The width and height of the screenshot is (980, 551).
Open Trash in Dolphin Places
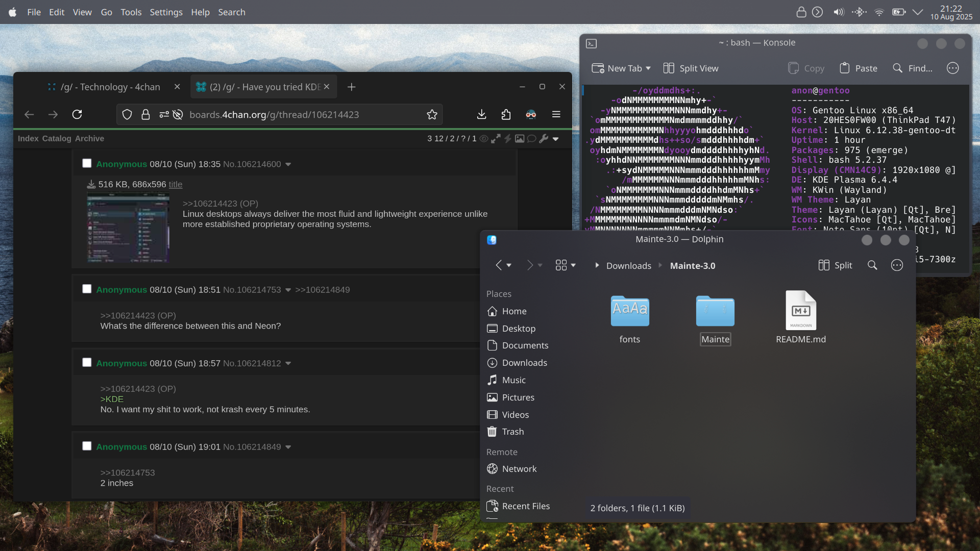click(x=512, y=432)
